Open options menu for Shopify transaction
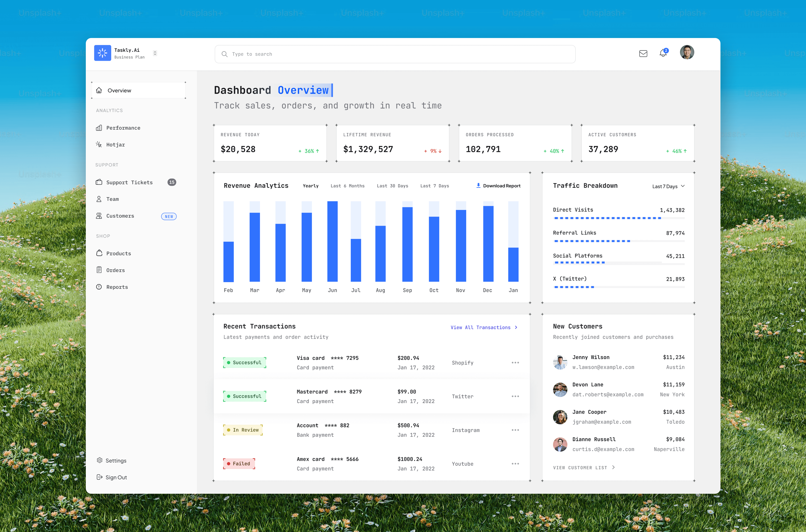This screenshot has width=806, height=532. point(515,363)
